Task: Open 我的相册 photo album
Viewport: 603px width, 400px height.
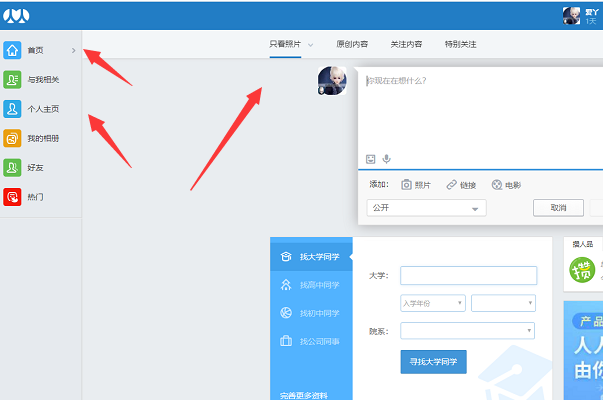Action: point(13,139)
